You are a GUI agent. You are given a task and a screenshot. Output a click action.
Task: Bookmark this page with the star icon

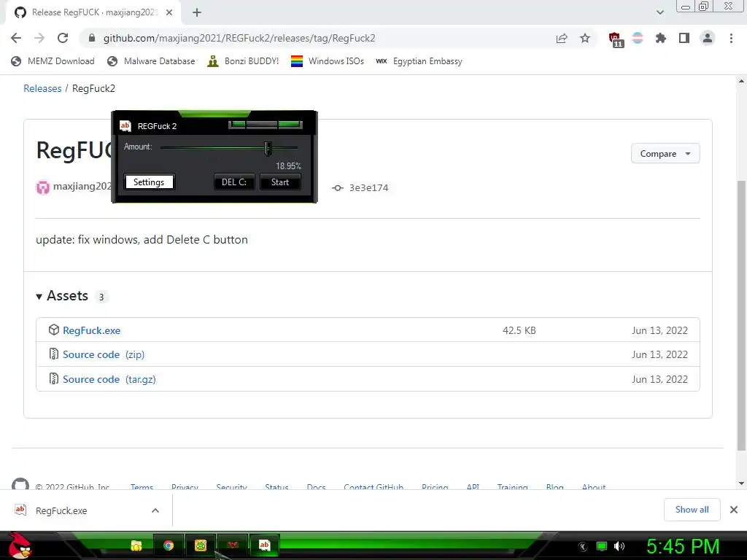(585, 38)
